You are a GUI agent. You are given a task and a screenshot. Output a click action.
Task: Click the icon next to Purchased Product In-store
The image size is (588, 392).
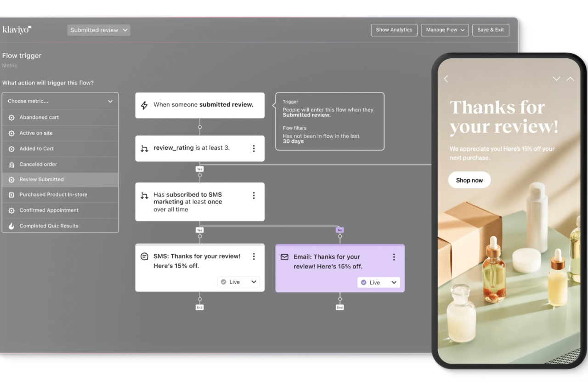[11, 194]
